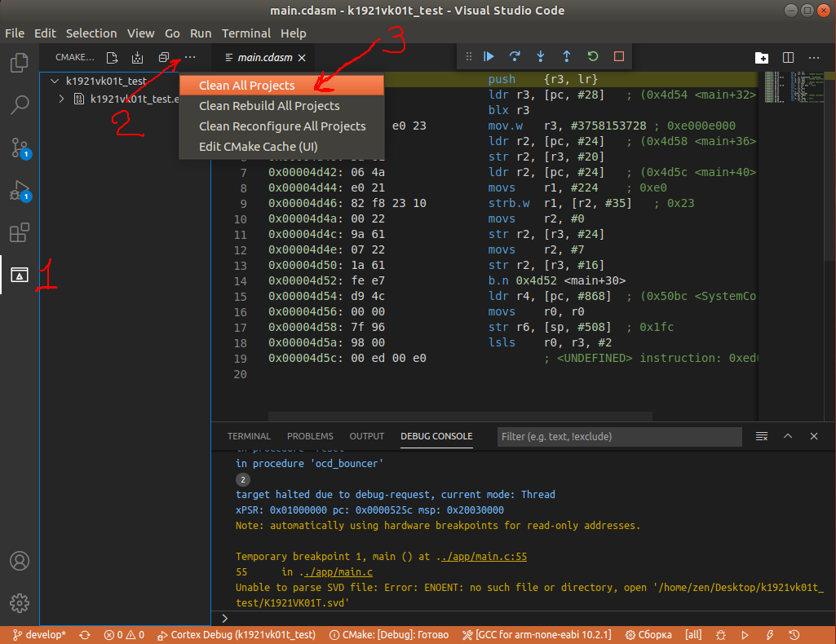Click the CMake configure all projects icon
This screenshot has height=644, width=836.
pos(112,58)
